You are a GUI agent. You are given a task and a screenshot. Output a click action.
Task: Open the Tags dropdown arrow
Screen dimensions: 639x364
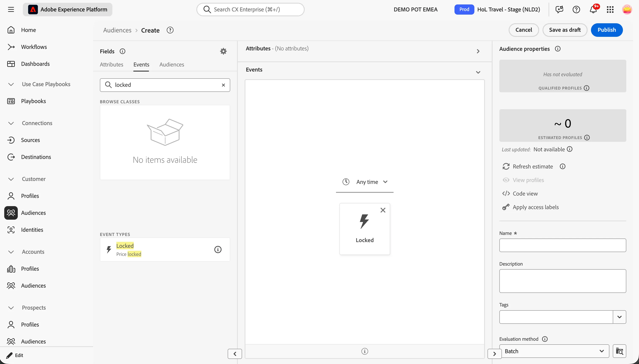pyautogui.click(x=619, y=317)
